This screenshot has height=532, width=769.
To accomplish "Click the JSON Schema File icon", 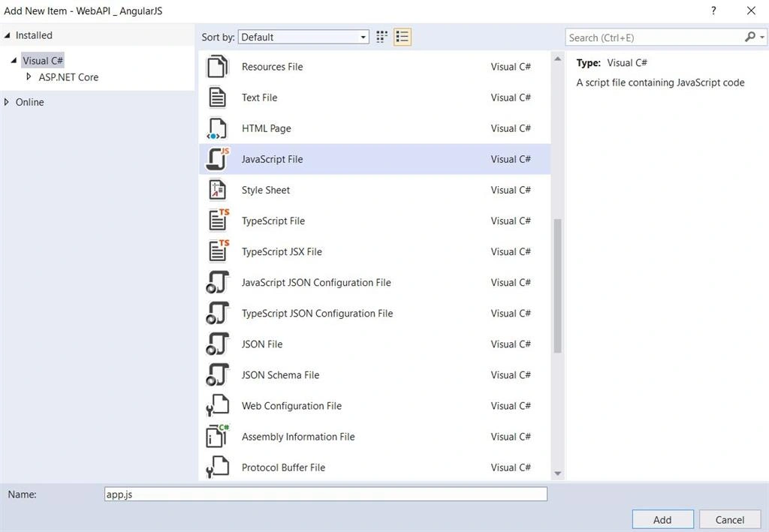I will pyautogui.click(x=217, y=374).
